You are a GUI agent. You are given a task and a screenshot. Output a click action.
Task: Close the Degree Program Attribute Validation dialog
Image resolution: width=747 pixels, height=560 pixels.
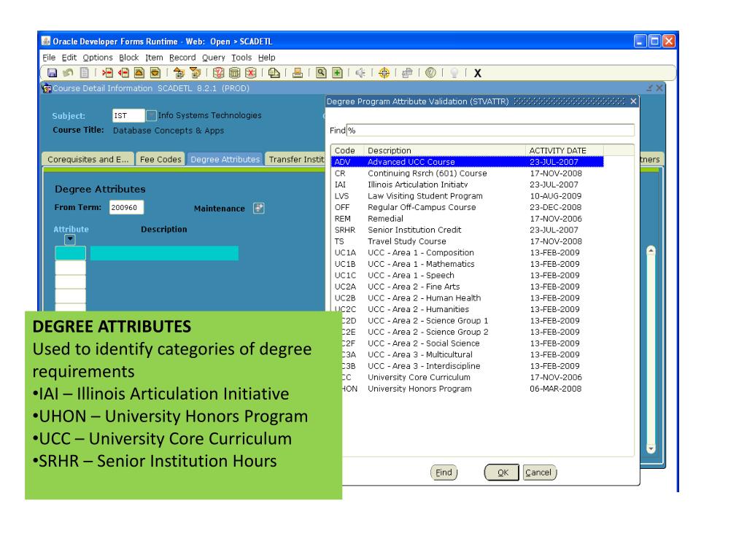point(633,101)
